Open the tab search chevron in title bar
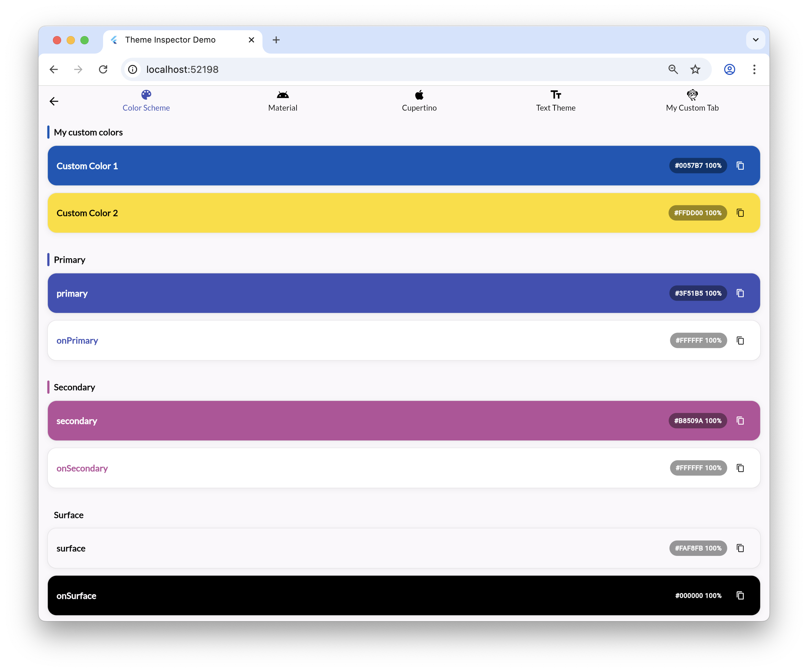Screen dimensions: 808x672 point(755,40)
